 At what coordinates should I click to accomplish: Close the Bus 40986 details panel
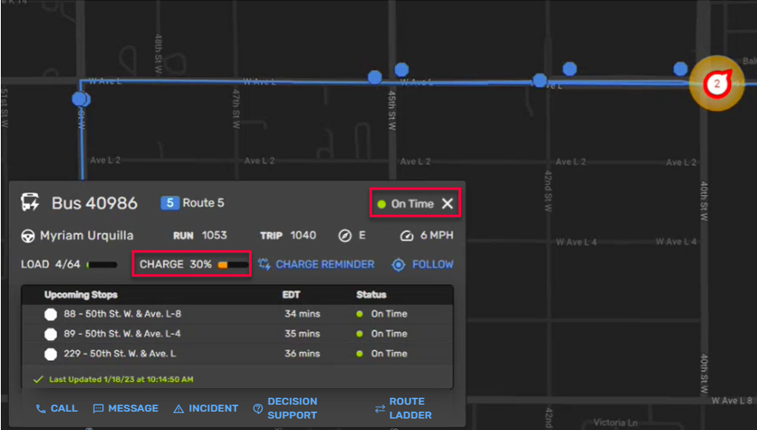[x=447, y=204]
